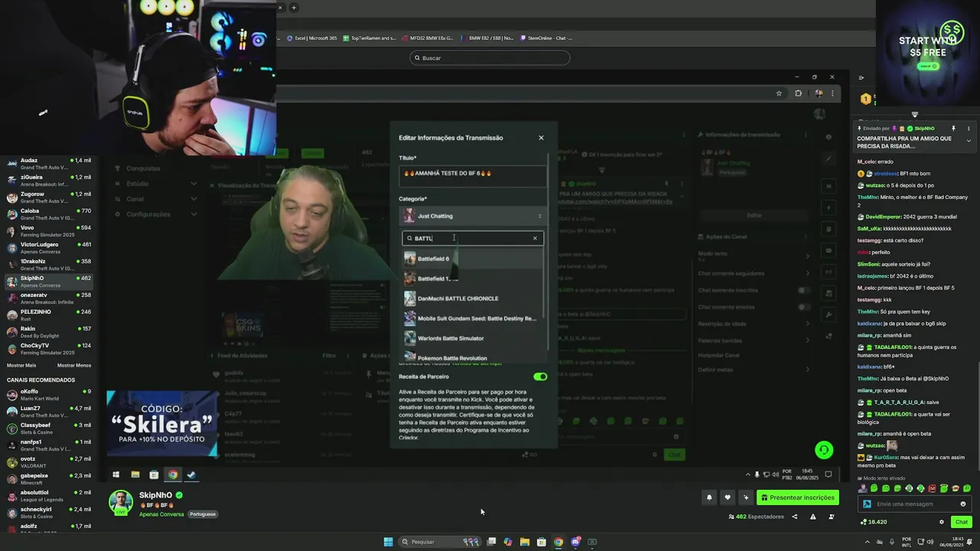
Task: Select Battlefield 6 from category results
Action: [x=473, y=259]
